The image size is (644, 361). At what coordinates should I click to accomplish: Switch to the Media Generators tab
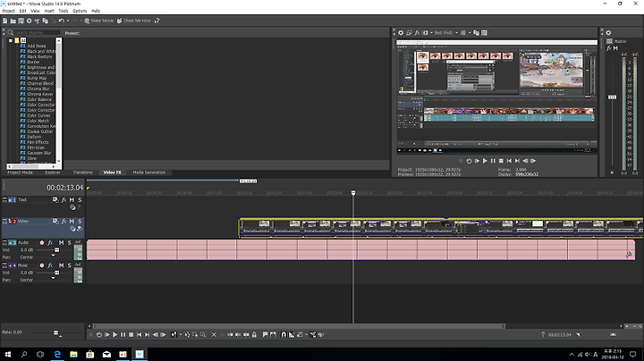[x=148, y=172]
